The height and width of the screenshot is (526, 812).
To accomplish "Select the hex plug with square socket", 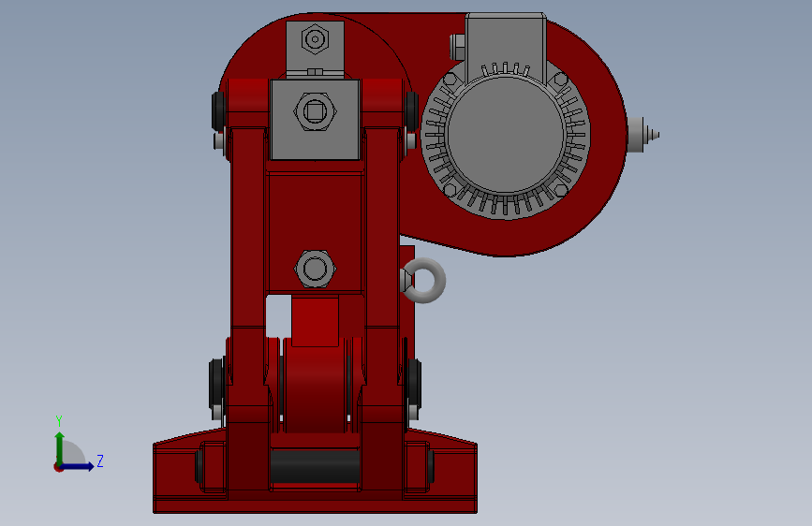I will 315,111.
